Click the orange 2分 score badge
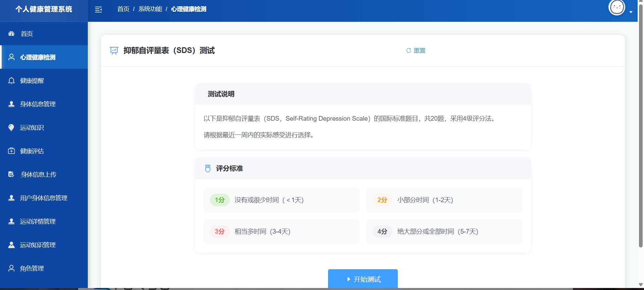644x290 pixels. [x=382, y=200]
